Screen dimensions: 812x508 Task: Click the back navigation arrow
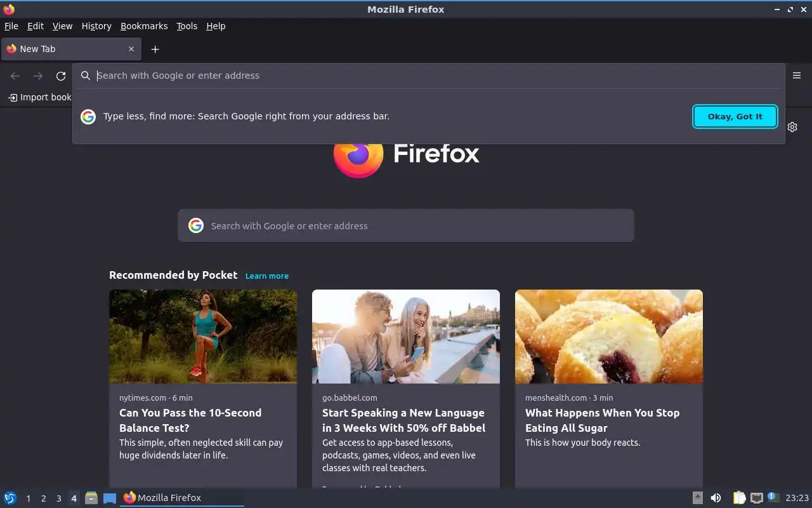[15, 76]
